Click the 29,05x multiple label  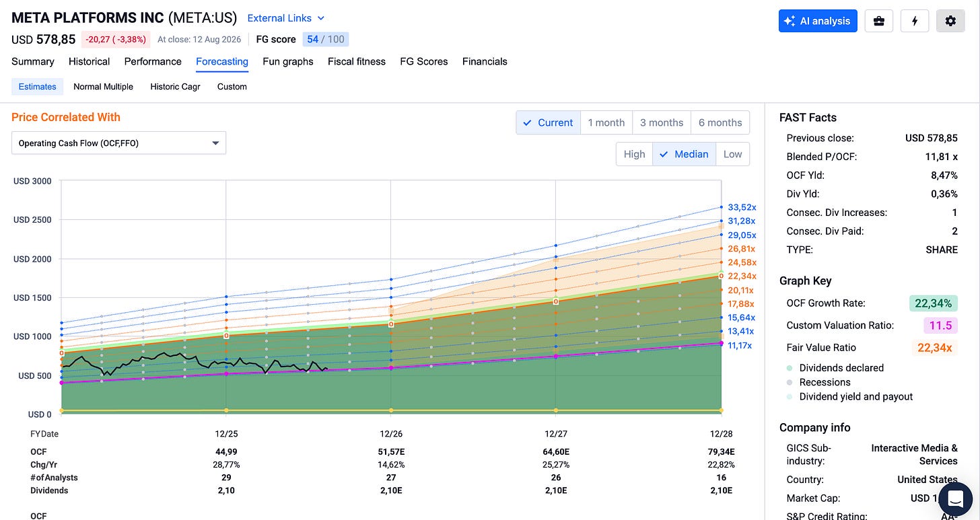[x=742, y=235]
